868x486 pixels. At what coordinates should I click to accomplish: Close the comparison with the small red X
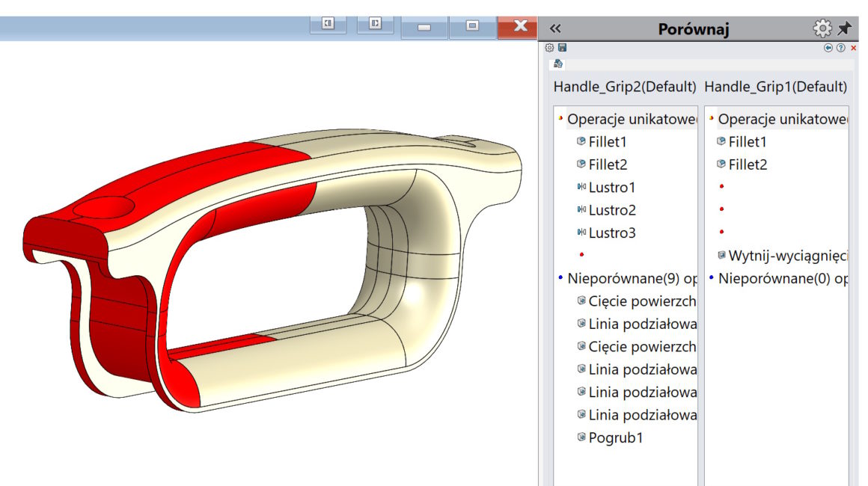pyautogui.click(x=854, y=48)
